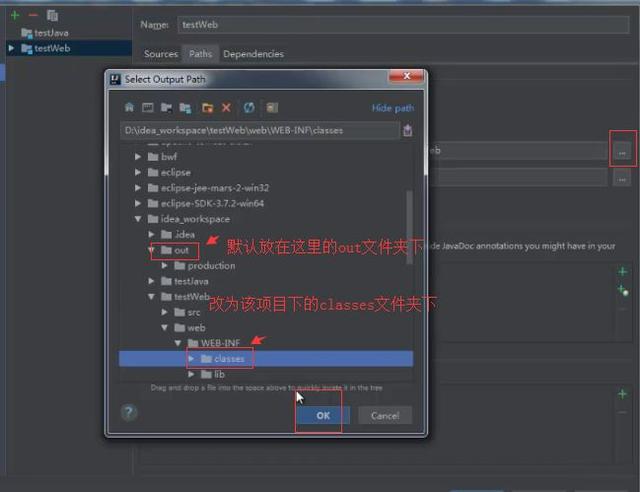Expand the src folder
This screenshot has width=640, height=492.
coord(164,312)
